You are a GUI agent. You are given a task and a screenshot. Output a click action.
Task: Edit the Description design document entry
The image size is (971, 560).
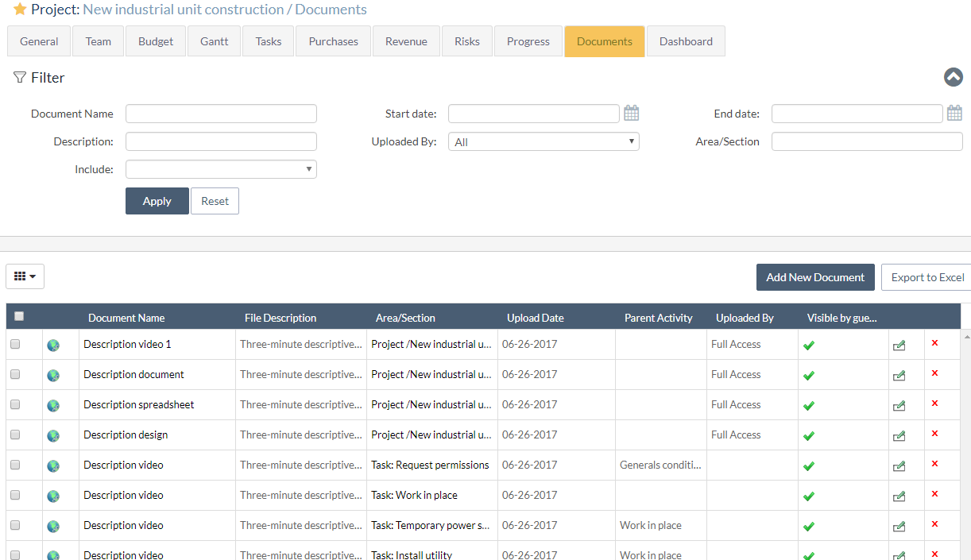tap(899, 435)
